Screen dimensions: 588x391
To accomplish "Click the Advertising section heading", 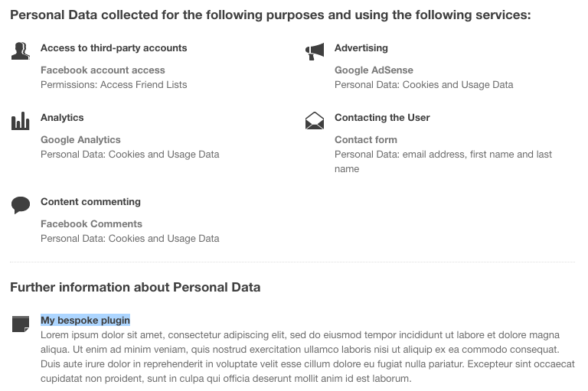I will (x=361, y=48).
